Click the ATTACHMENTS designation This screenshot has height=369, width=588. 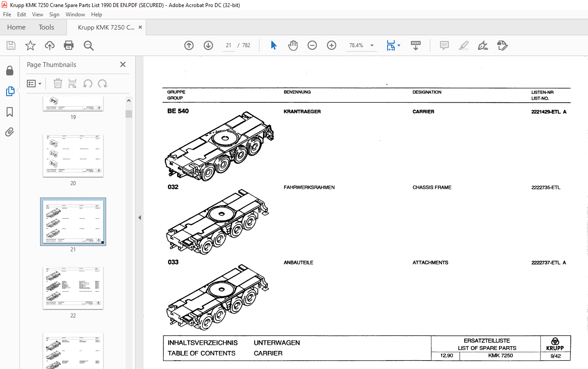pyautogui.click(x=430, y=262)
